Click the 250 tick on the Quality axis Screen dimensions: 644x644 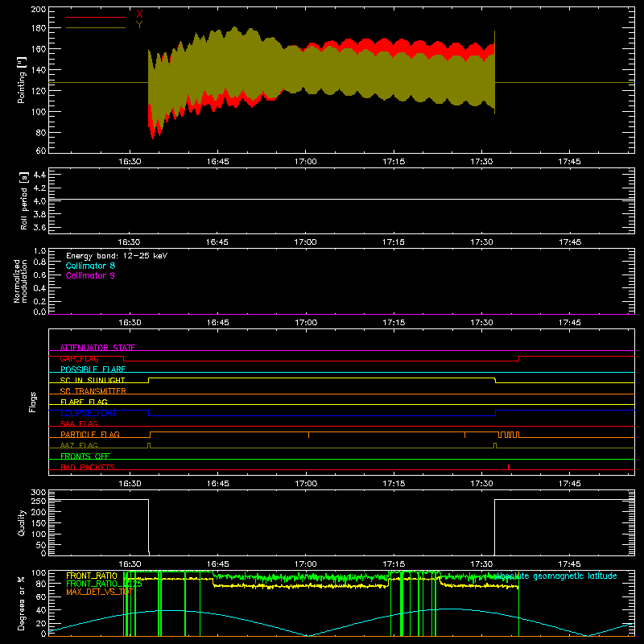pos(39,501)
